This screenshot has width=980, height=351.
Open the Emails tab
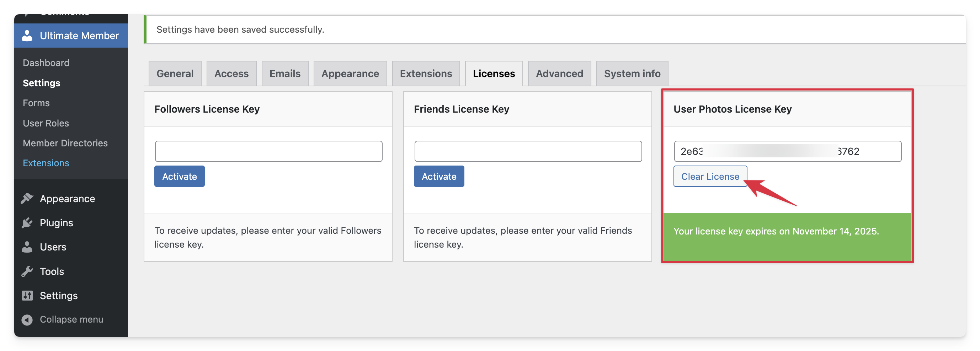pyautogui.click(x=285, y=74)
